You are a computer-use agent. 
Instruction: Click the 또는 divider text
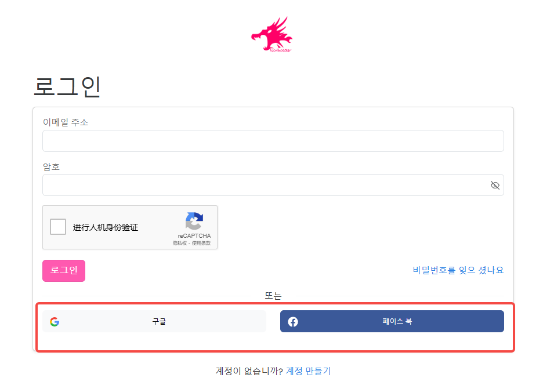pos(273,296)
